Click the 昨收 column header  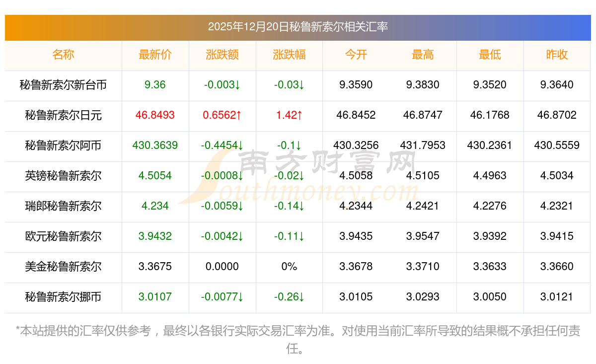click(557, 55)
